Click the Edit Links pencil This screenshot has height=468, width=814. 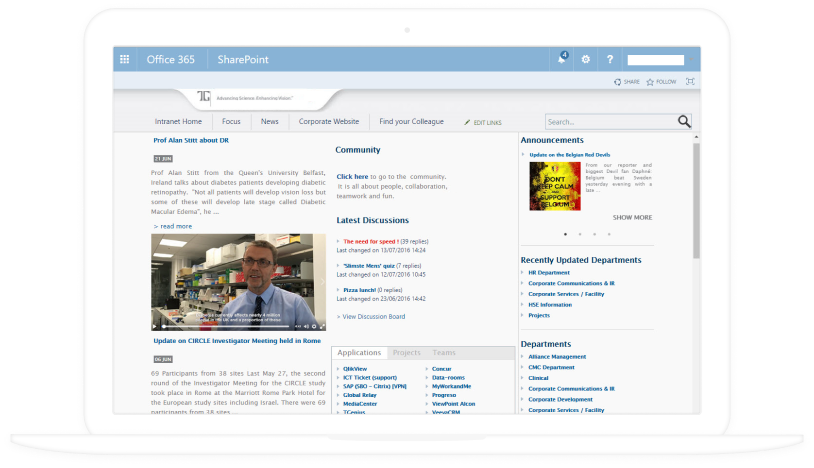[468, 122]
